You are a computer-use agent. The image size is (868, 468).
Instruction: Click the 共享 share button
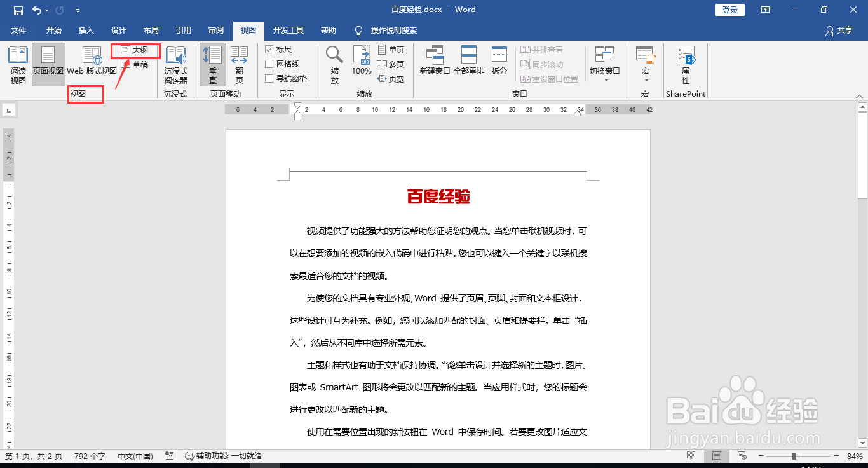[x=839, y=31]
